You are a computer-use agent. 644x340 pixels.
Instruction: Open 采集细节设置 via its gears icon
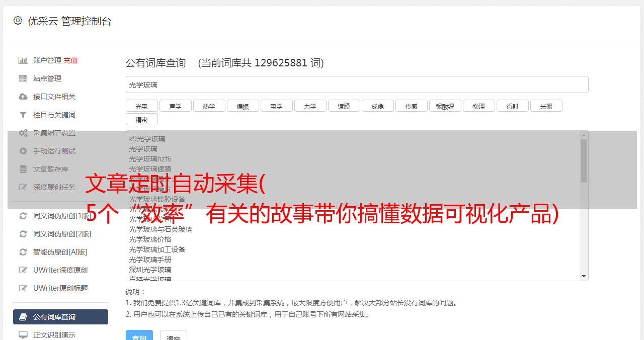coord(23,133)
